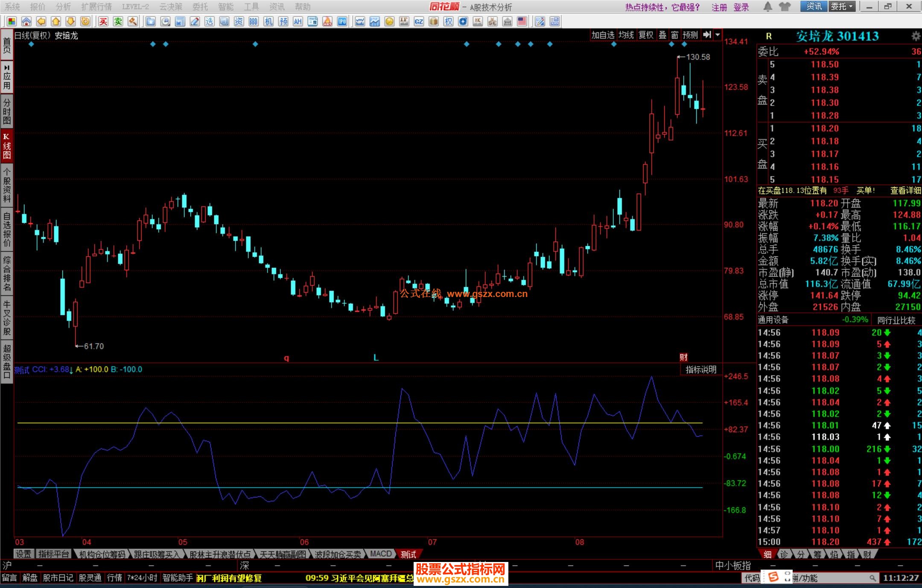The width and height of the screenshot is (922, 588).
Task: Toggle 叠 overlay chart button
Action: point(662,35)
